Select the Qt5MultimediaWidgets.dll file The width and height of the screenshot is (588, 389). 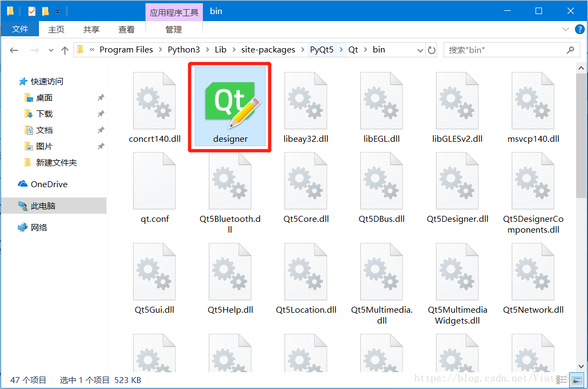[x=457, y=283]
